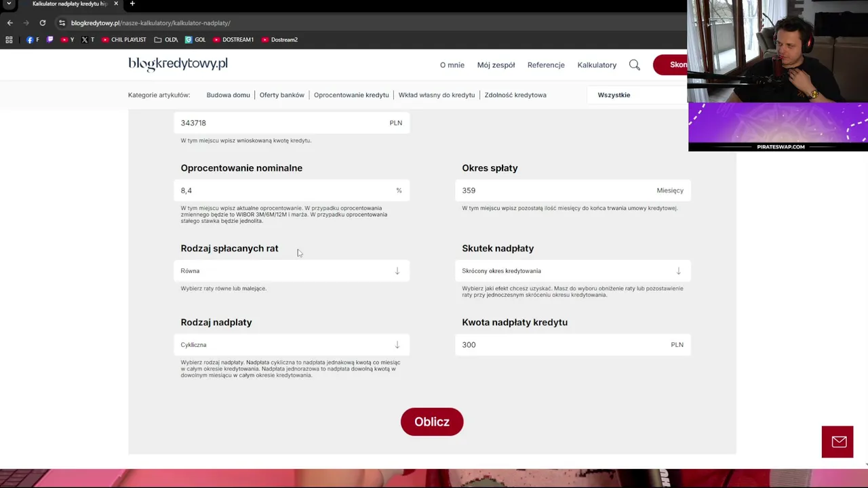The image size is (868, 488).
Task: Open the X bookmark T
Action: (87, 40)
